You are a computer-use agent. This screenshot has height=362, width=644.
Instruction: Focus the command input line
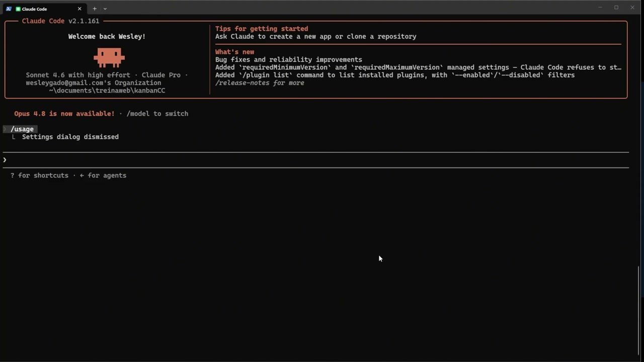316,160
